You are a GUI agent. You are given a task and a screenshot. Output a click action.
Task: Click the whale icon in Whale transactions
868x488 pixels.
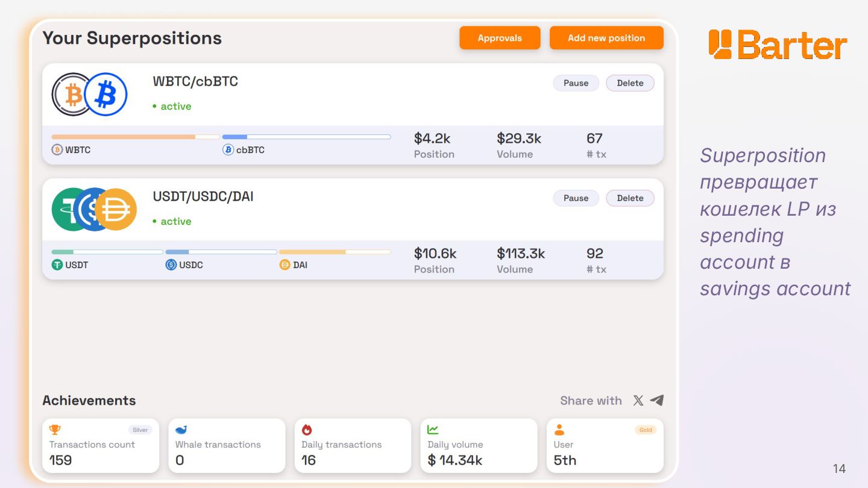(x=181, y=430)
